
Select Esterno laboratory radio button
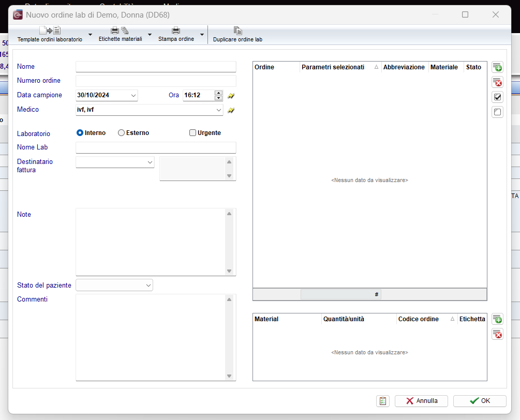(x=122, y=132)
